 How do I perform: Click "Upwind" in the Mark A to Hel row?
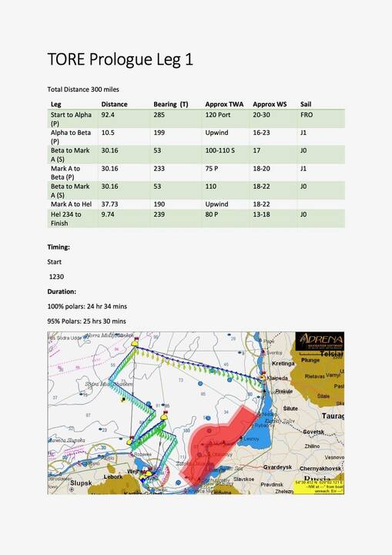[x=216, y=204]
